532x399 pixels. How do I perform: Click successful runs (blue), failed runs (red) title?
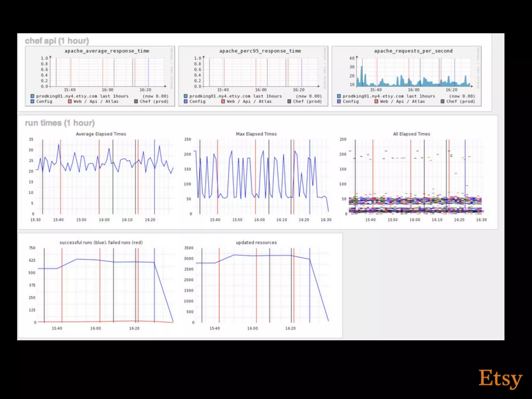tap(101, 242)
